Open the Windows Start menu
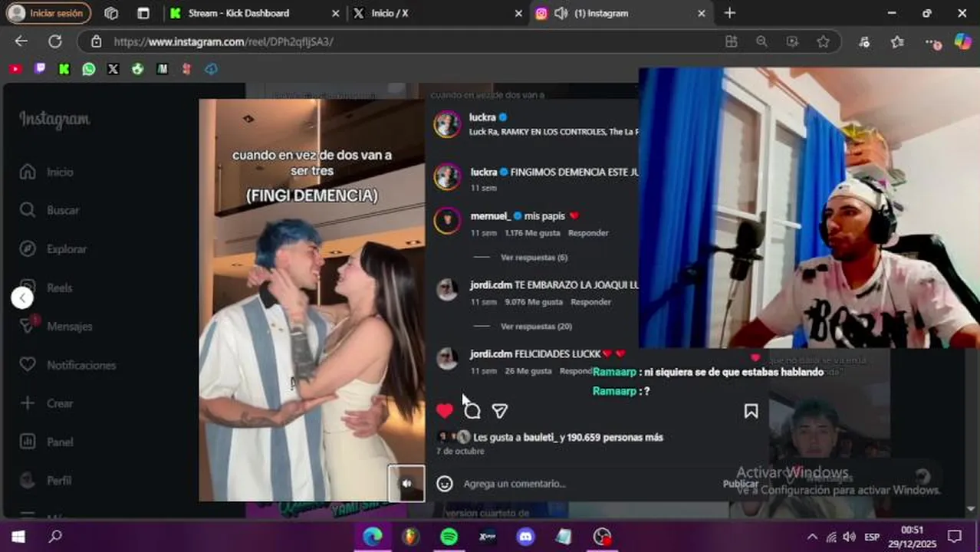Viewport: 980px width, 552px height. pos(18,537)
